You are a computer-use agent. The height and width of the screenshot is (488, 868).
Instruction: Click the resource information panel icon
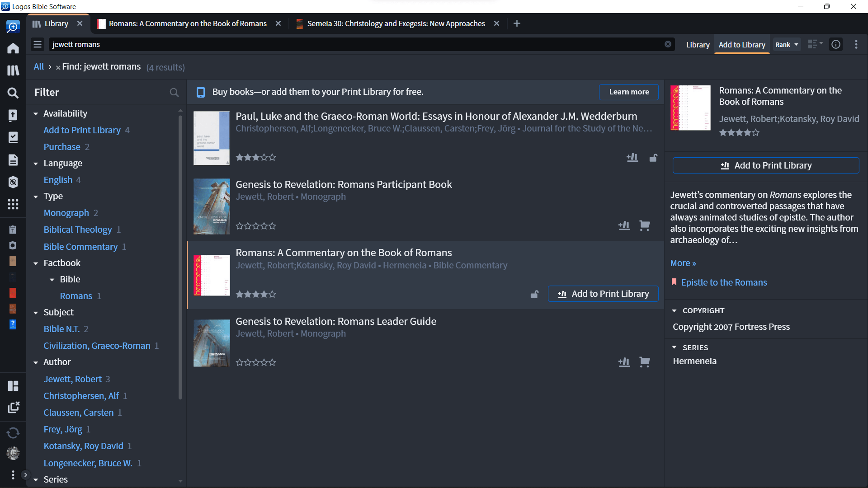(x=836, y=44)
